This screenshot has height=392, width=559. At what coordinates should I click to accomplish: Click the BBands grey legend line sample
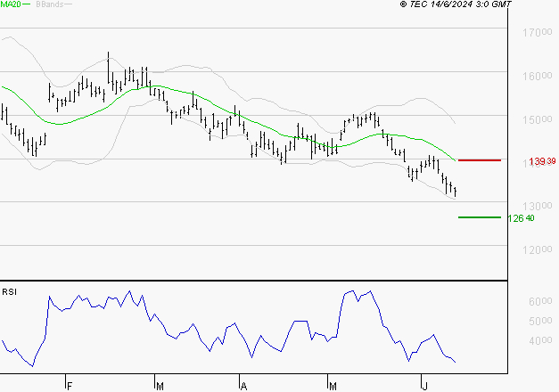point(68,4)
